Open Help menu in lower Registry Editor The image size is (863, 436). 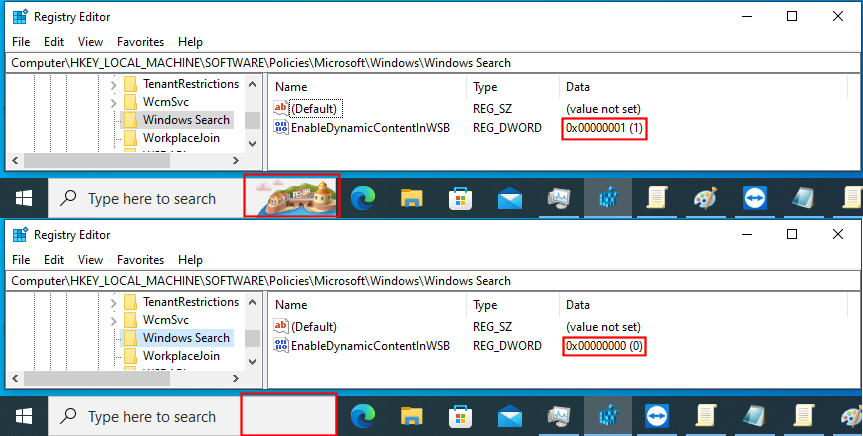(190, 260)
